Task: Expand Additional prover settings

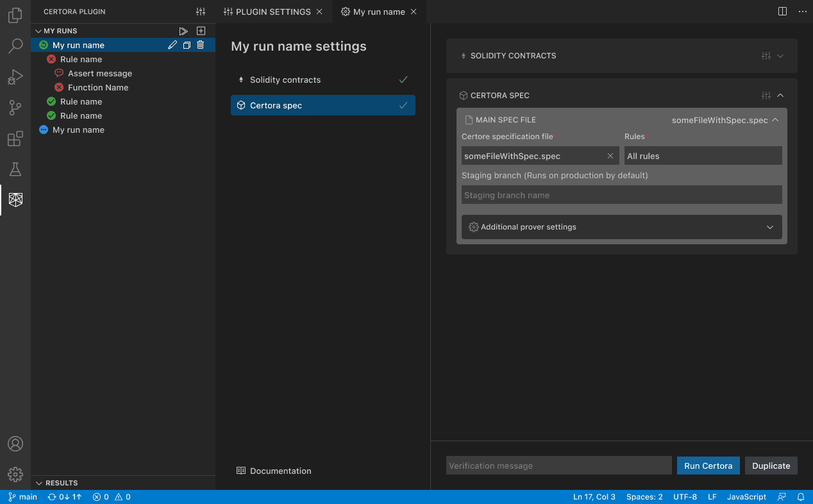Action: [x=622, y=227]
